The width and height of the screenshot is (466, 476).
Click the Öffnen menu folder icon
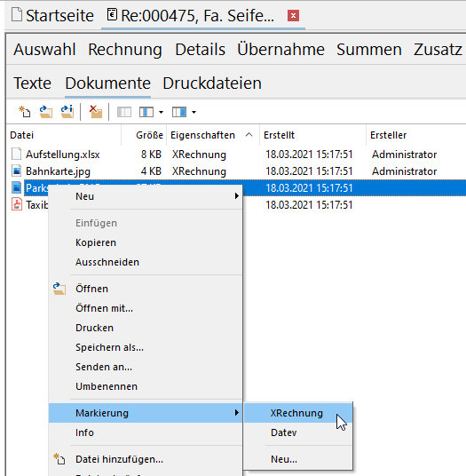[x=59, y=289]
